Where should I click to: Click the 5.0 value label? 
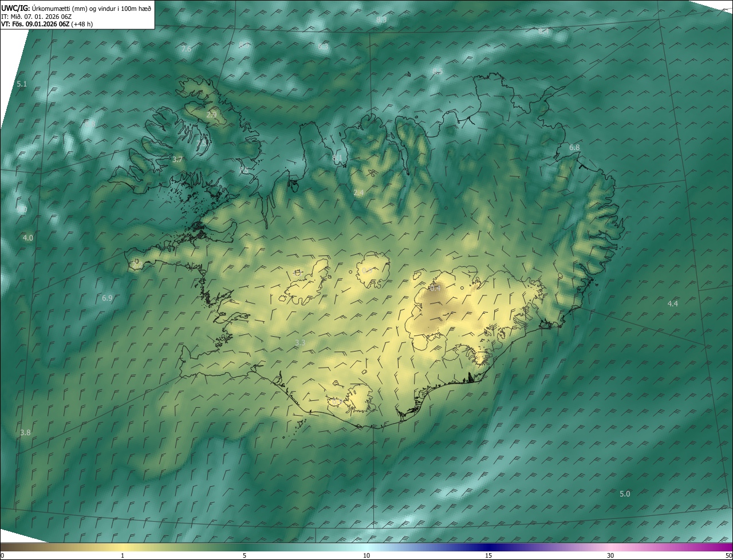pos(625,494)
